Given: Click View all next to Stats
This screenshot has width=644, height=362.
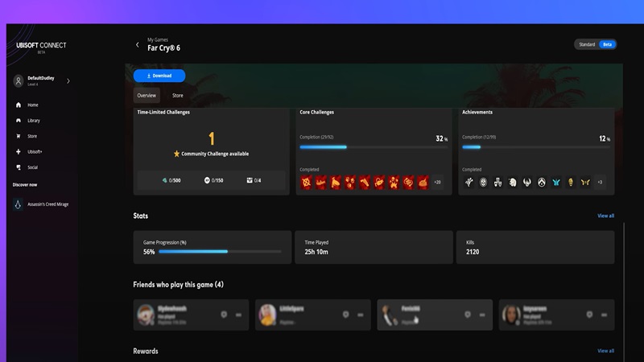Looking at the screenshot, I should pyautogui.click(x=605, y=216).
